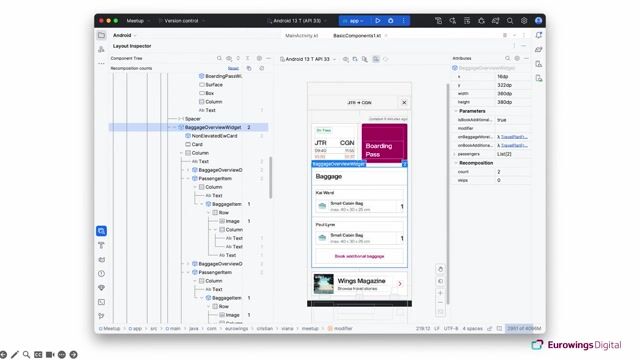This screenshot has width=640, height=360.
Task: Collapse the first PassengerItem tree node
Action: point(188,179)
